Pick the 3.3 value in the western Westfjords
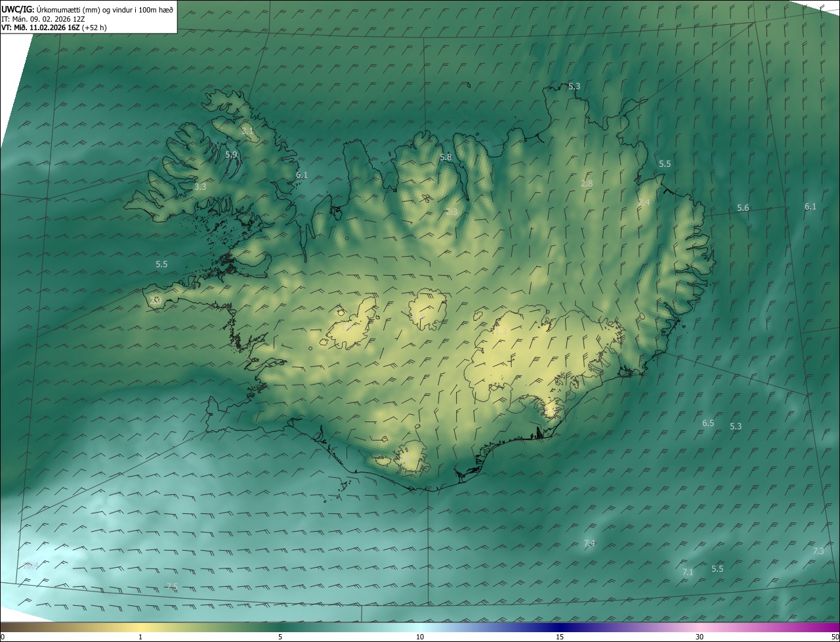The image size is (840, 642). (200, 186)
